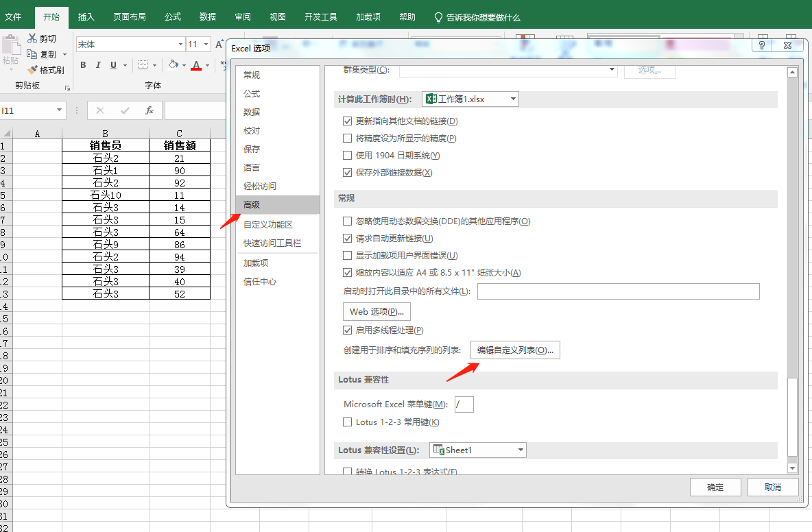Click the options dialog scroll-down arrow
The width and height of the screenshot is (812, 532).
click(x=792, y=468)
